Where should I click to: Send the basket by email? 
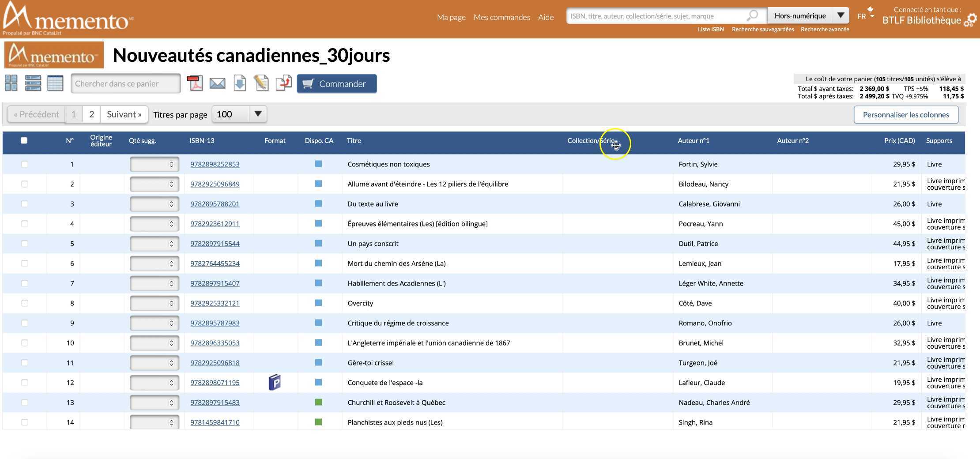217,83
